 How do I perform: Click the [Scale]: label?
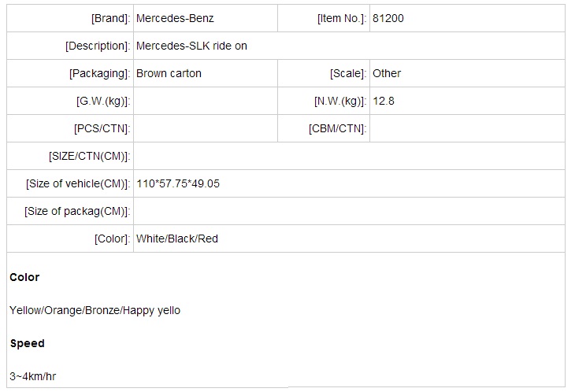click(348, 73)
